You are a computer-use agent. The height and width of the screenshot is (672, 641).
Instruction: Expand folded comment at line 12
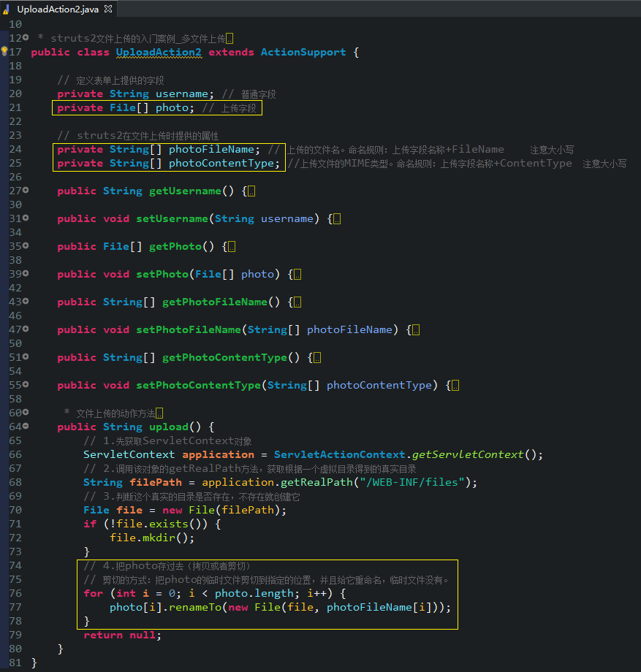[x=26, y=38]
